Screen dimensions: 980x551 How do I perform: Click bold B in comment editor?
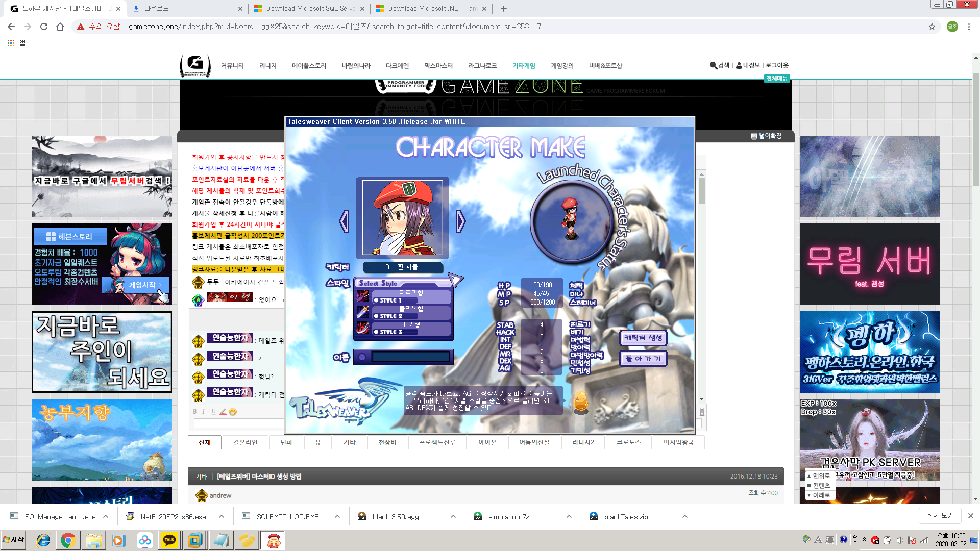[194, 412]
